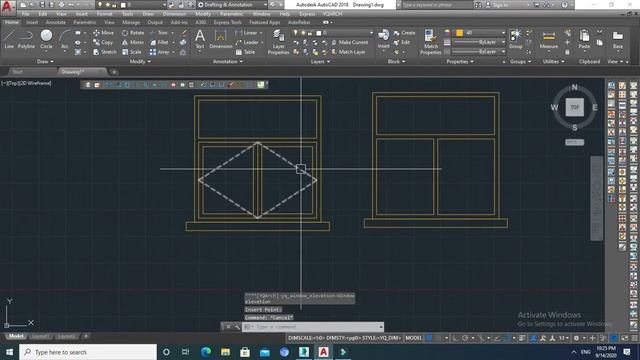Switch to the Express Tools ribbon tab
Screen dimensions: 640x360
click(x=228, y=22)
